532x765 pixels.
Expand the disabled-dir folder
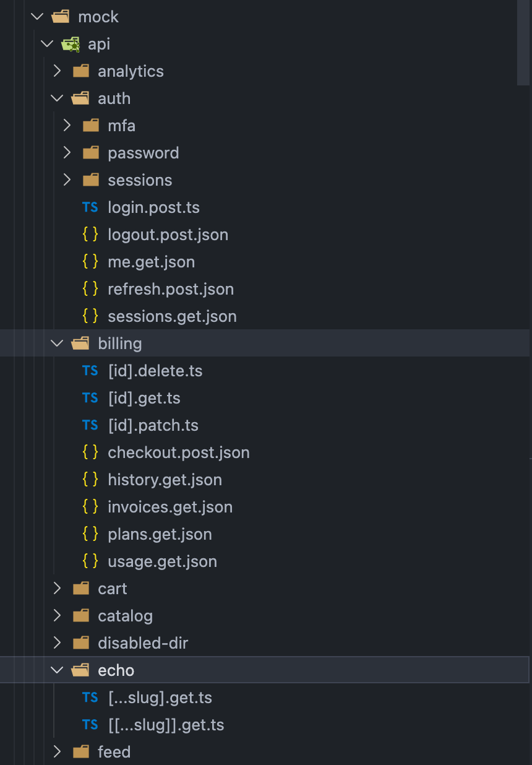(x=57, y=642)
